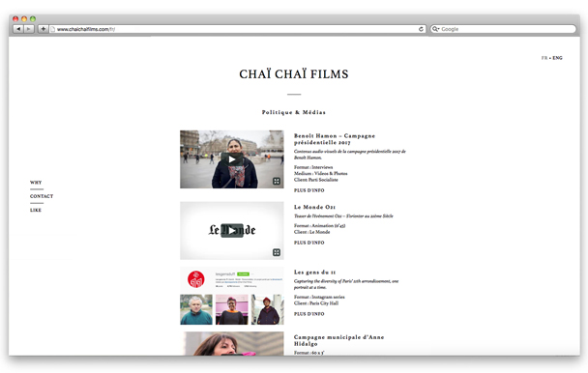Click the Les gens du 11 Instagram thumbnail
This screenshot has width=588, height=373.
pos(232,296)
